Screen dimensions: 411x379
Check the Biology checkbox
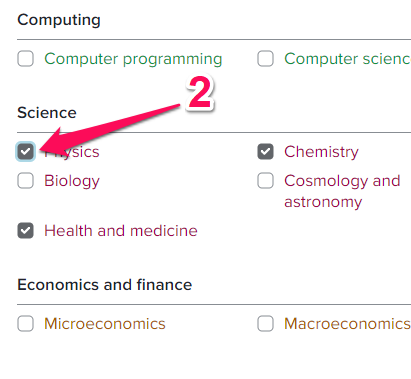pos(25,181)
